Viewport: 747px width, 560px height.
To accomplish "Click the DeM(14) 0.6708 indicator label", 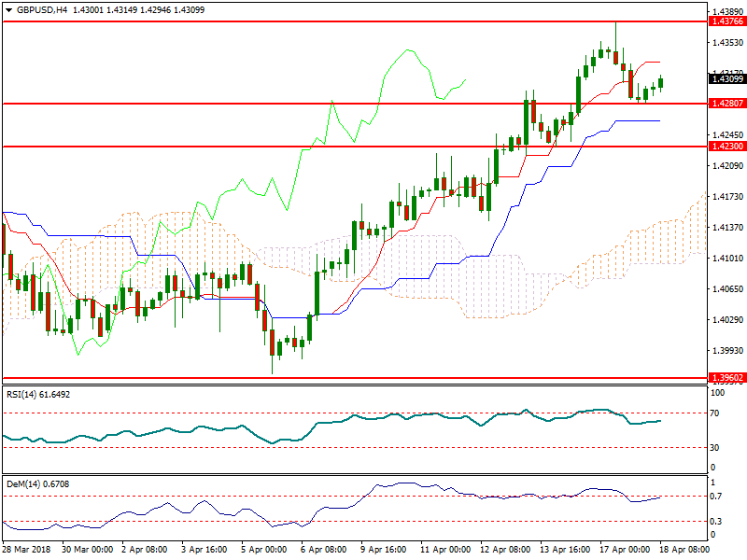I will (x=38, y=483).
